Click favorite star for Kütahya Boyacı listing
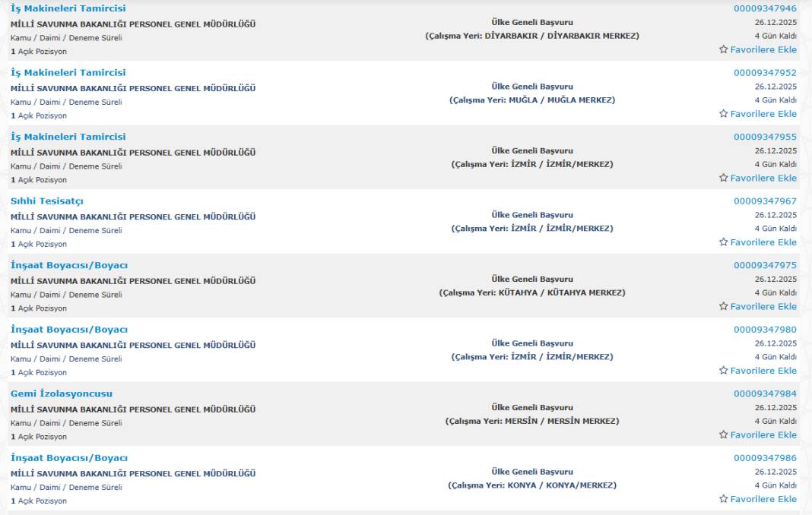This screenshot has height=515, width=812. [x=723, y=306]
